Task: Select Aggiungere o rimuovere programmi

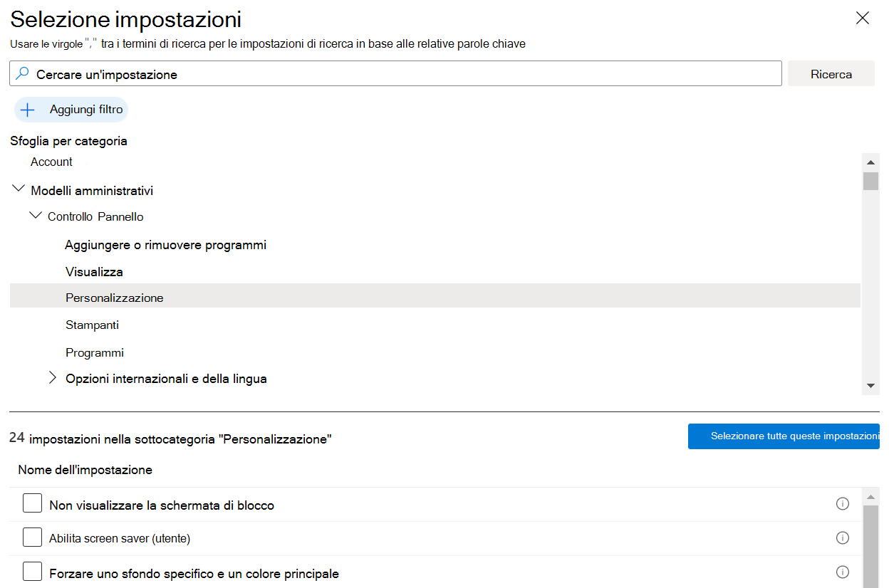Action: (x=165, y=245)
